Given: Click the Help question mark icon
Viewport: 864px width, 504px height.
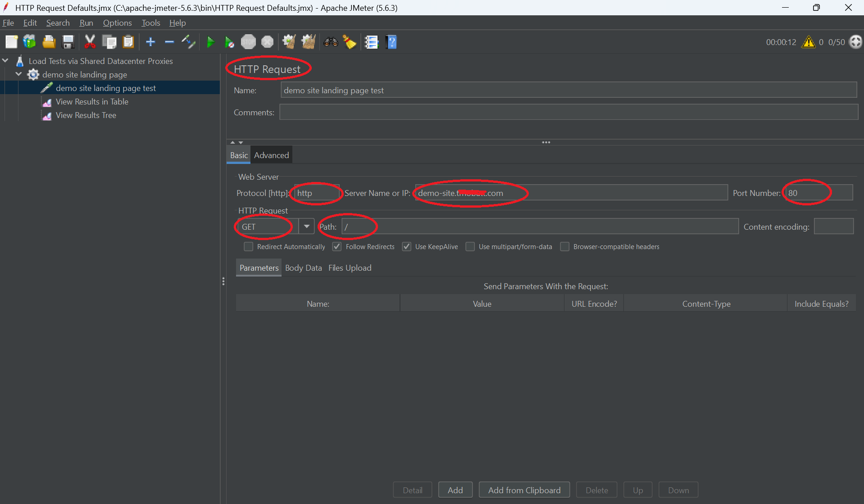Looking at the screenshot, I should click(391, 42).
